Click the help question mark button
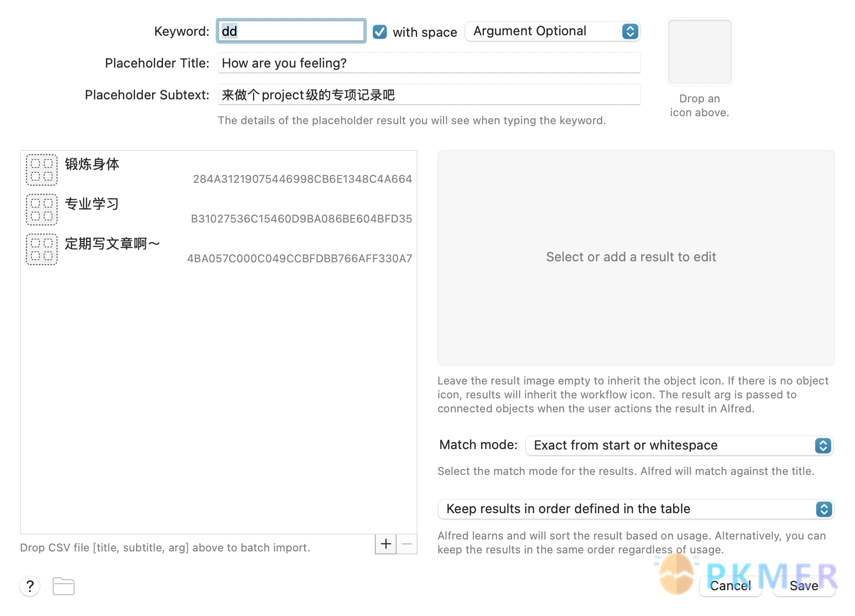The image size is (855, 616). click(x=30, y=586)
